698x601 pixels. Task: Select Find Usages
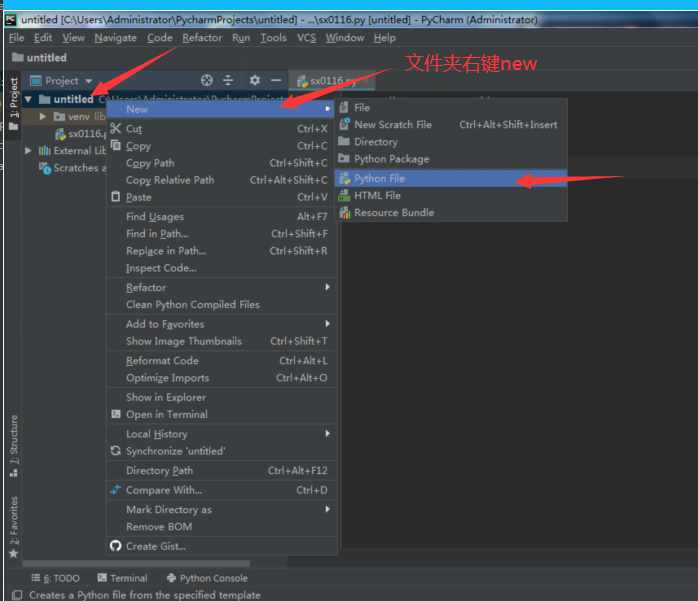[x=222, y=217]
